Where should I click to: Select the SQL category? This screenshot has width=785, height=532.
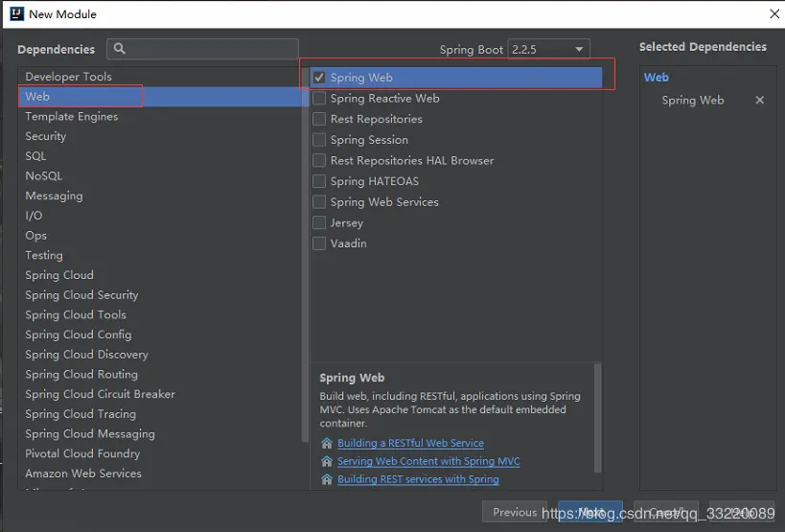(160, 156)
